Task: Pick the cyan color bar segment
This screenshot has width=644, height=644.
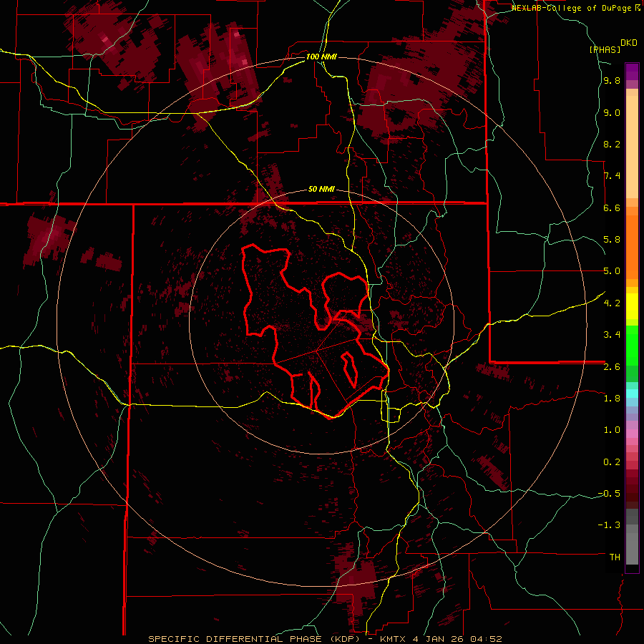Action: coord(632,393)
